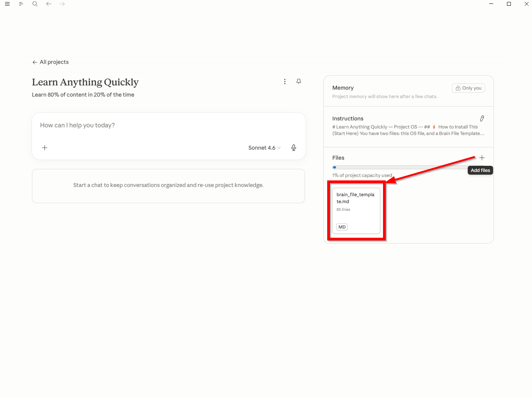This screenshot has height=397, width=532.
Task: Click the Only you visibility button
Action: click(x=468, y=88)
